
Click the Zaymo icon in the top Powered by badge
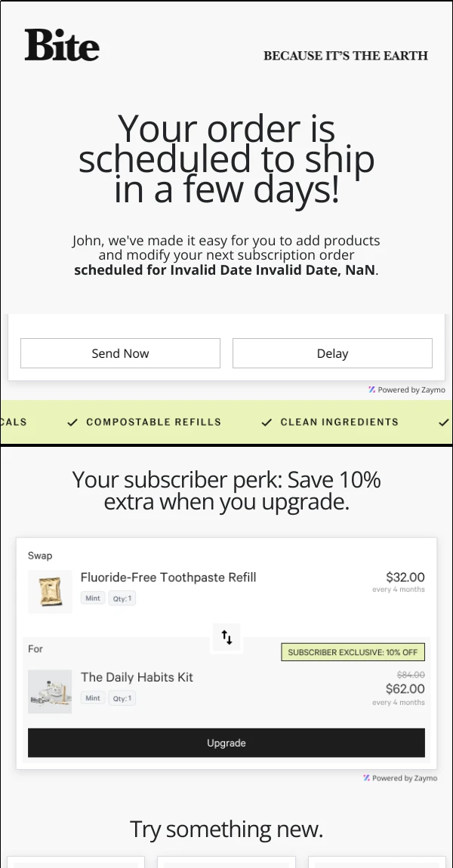click(371, 389)
